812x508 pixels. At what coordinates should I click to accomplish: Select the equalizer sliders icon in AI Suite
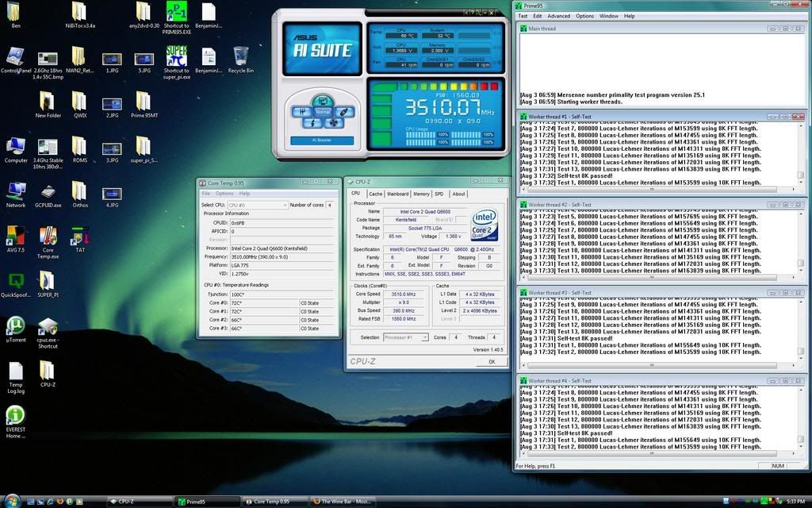(x=301, y=112)
